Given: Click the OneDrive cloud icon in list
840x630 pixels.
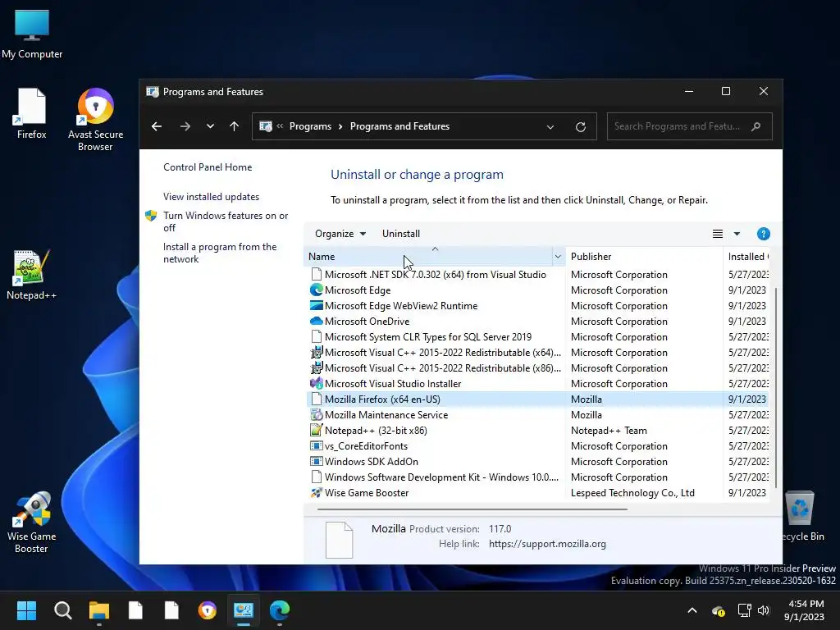Looking at the screenshot, I should click(316, 321).
